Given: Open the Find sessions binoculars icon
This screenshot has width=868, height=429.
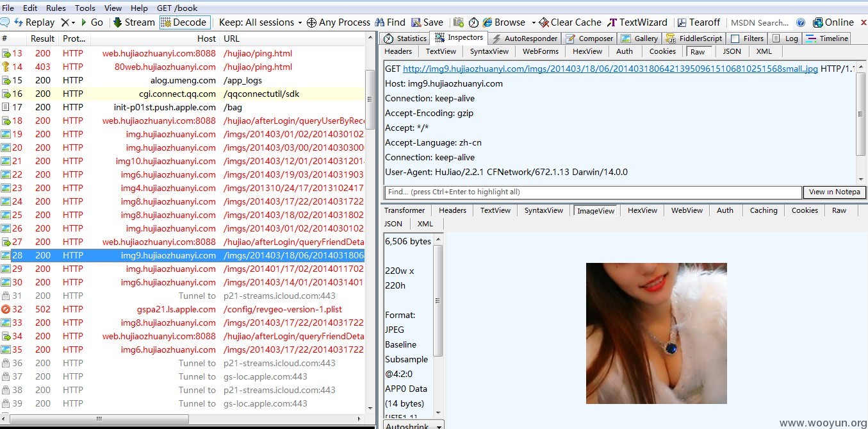Looking at the screenshot, I should point(381,22).
